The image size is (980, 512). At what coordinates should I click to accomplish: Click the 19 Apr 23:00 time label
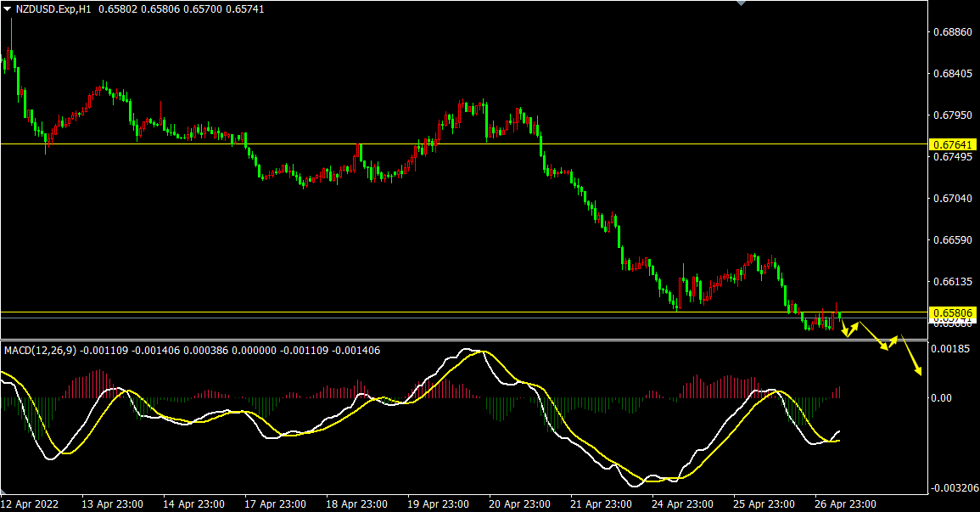click(438, 503)
